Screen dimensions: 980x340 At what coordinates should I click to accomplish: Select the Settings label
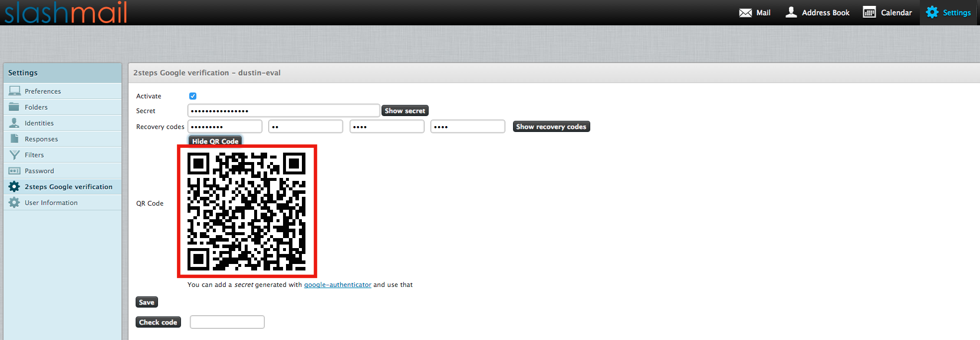pos(956,12)
